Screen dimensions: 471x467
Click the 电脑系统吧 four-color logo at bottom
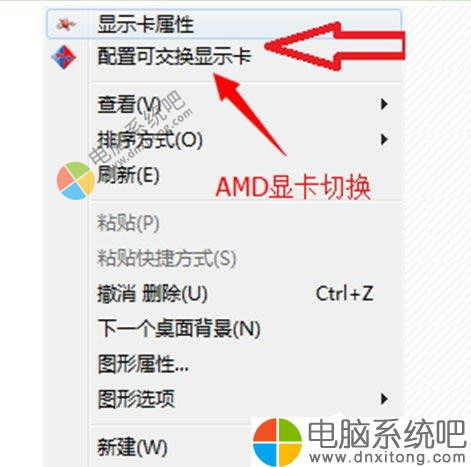point(277,442)
